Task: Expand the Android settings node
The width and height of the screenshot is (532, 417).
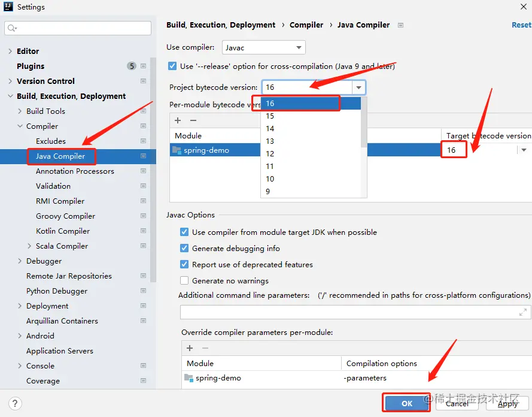Action: tap(20, 336)
